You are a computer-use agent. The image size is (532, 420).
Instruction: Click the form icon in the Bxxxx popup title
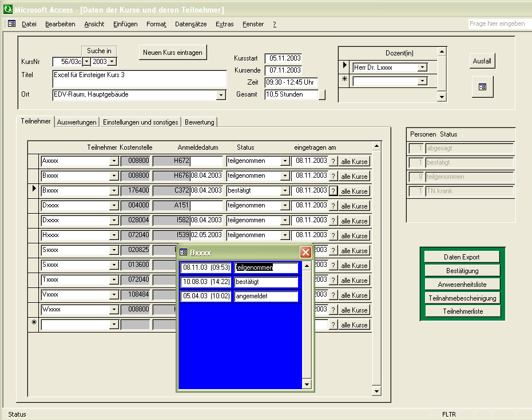pos(183,252)
